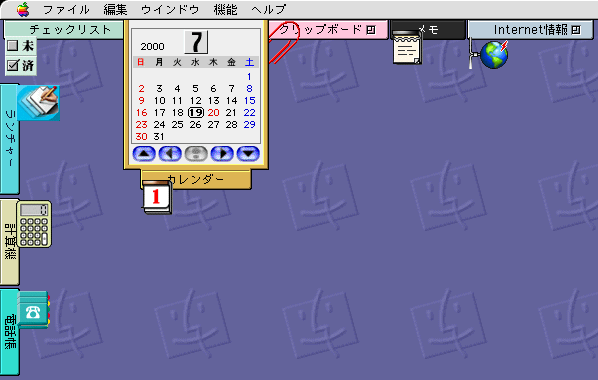This screenshot has height=380, width=598.
Task: Select calendar date 25
Action: click(x=177, y=124)
